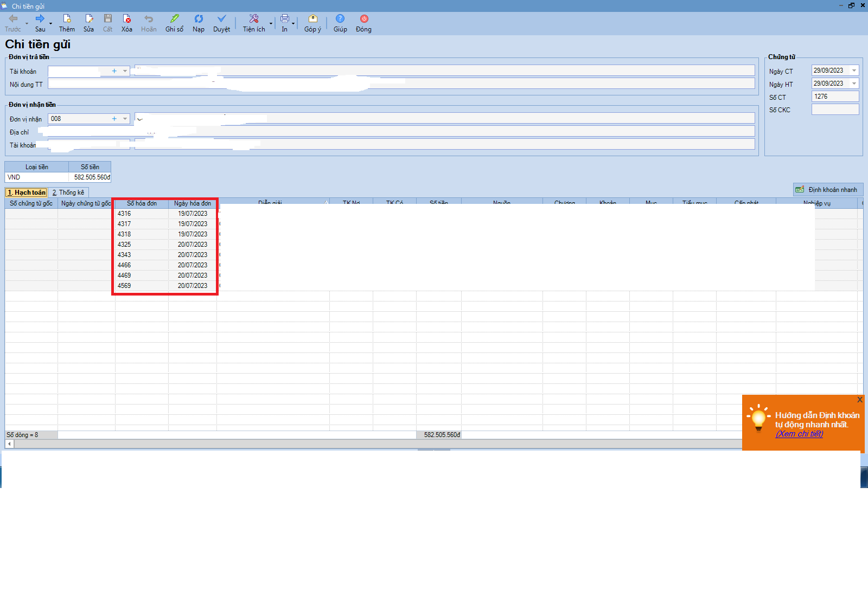The width and height of the screenshot is (868, 616).
Task: Expand the Ngày HT date dropdown
Action: (854, 84)
